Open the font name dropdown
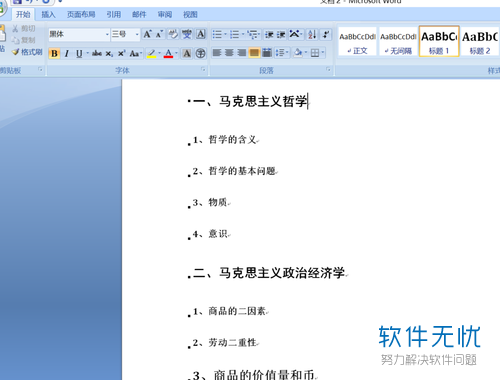500x380 pixels. [107, 34]
